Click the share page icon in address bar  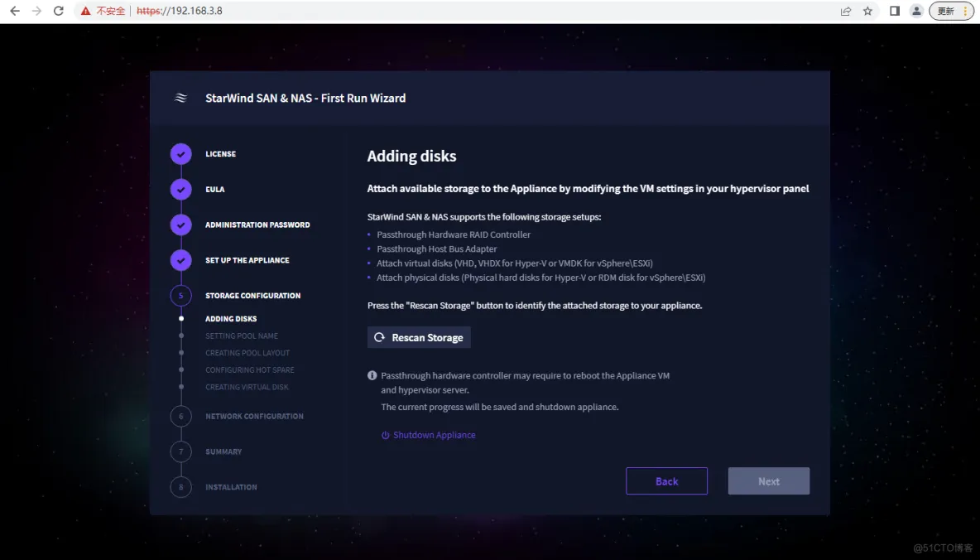[x=846, y=11]
